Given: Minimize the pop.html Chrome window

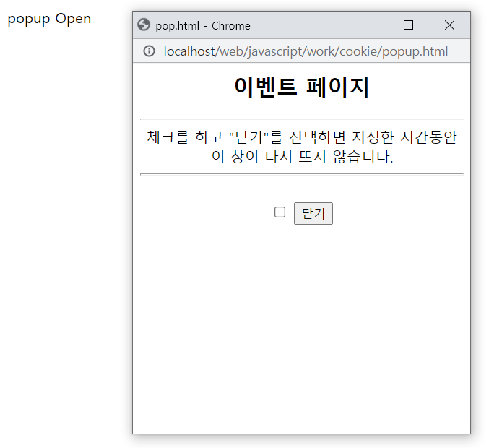Looking at the screenshot, I should (x=367, y=25).
